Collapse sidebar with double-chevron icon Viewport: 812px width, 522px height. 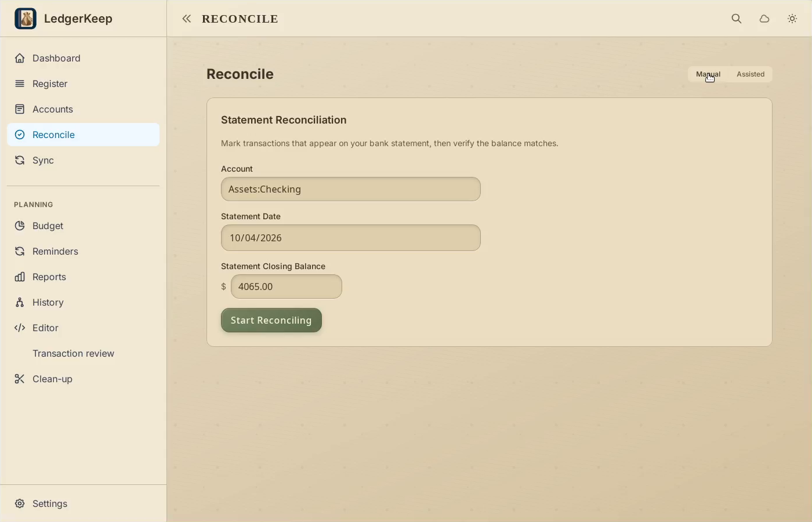pyautogui.click(x=186, y=19)
